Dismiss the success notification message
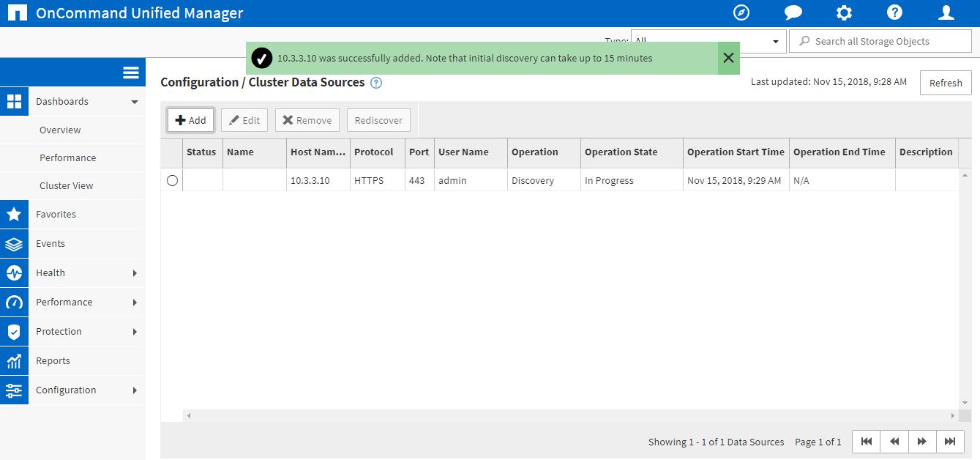Screen dimensions: 980x460 [727, 57]
